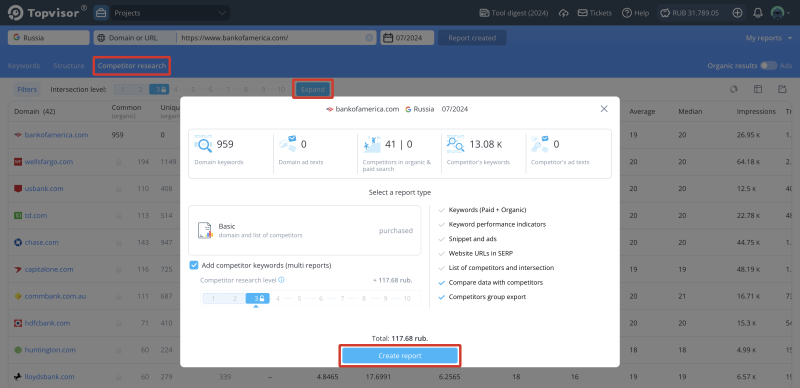
Task: Close the report dialog
Action: pyautogui.click(x=604, y=109)
